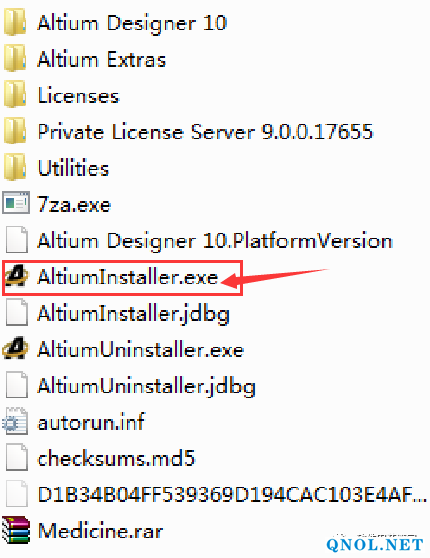Select the AltiumUninstaller.exe file name

(141, 350)
